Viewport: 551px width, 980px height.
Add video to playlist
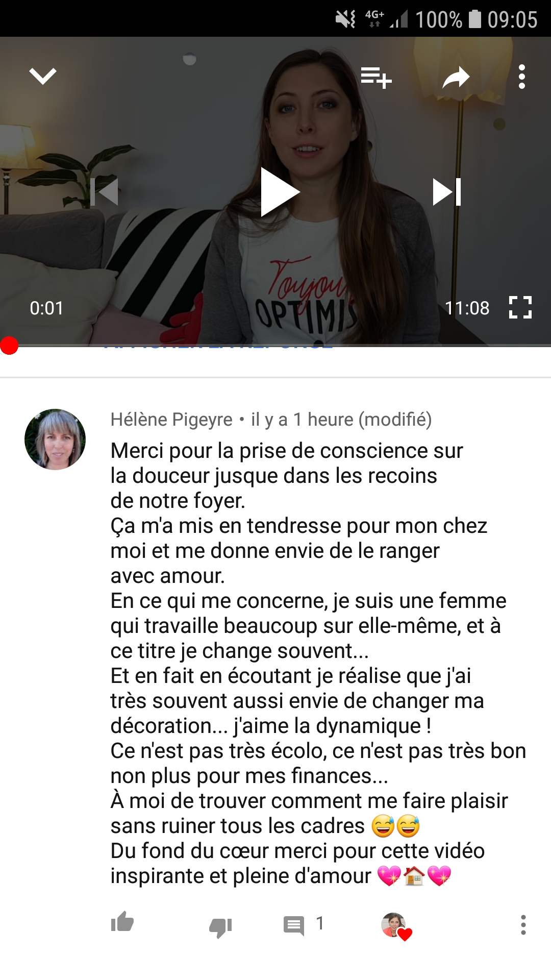[x=376, y=78]
